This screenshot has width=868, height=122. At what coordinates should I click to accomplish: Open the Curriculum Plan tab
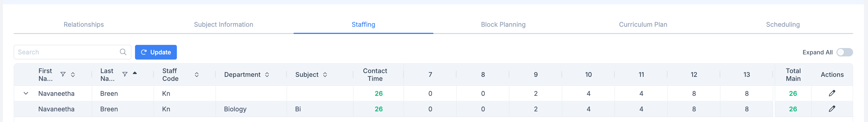click(x=643, y=25)
